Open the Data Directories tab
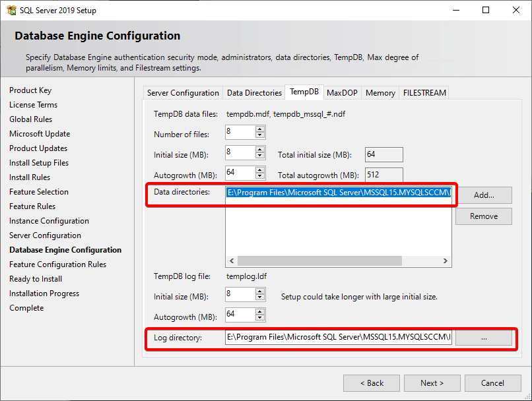Image resolution: width=532 pixels, height=401 pixels. [x=254, y=93]
